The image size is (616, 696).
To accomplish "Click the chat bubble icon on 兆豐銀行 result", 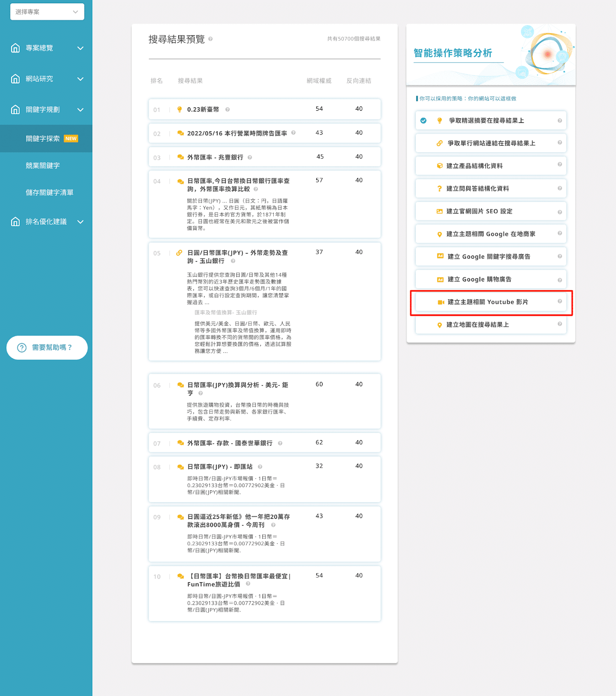I will (180, 157).
